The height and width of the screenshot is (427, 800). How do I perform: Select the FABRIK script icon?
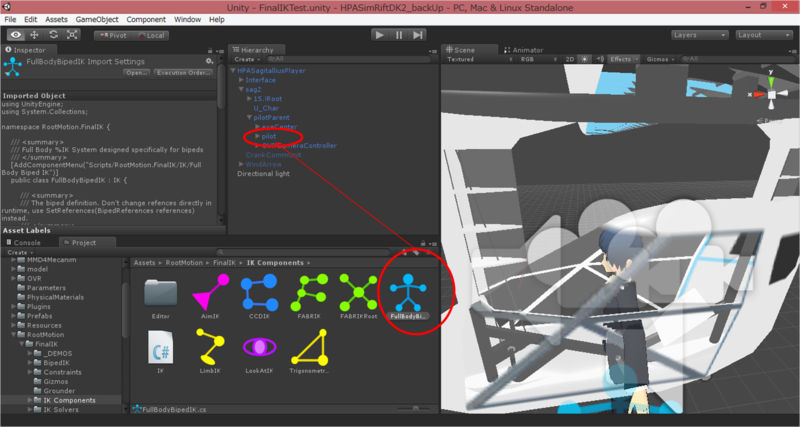click(x=309, y=292)
